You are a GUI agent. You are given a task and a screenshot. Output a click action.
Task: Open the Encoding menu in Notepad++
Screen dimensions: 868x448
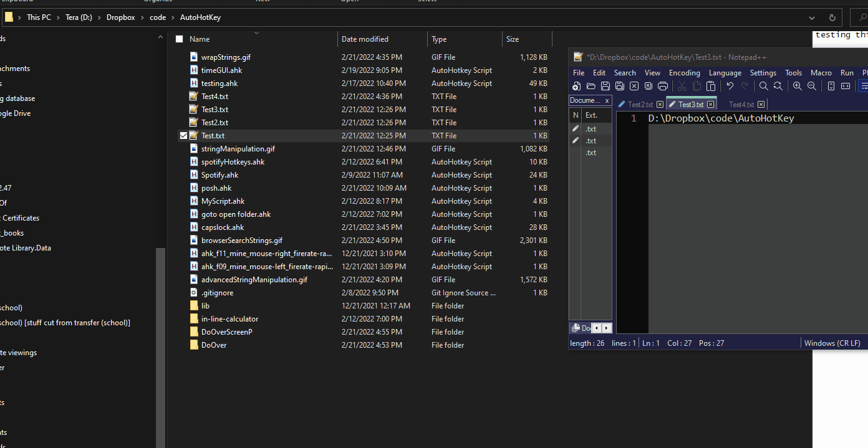point(685,73)
